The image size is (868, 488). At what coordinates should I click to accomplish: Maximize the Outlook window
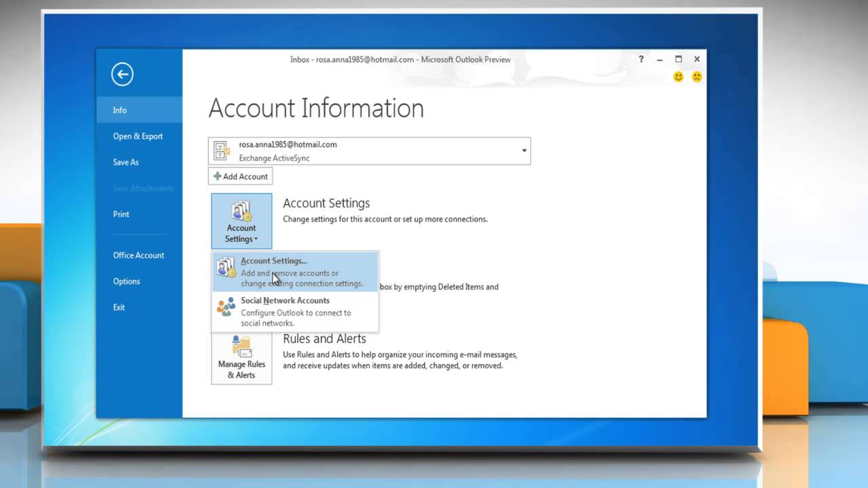pyautogui.click(x=678, y=60)
